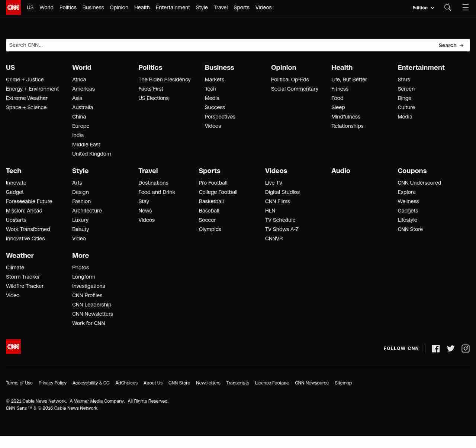The height and width of the screenshot is (448, 476).
Task: Open Political Op-Eds link
Action: pyautogui.click(x=290, y=79)
